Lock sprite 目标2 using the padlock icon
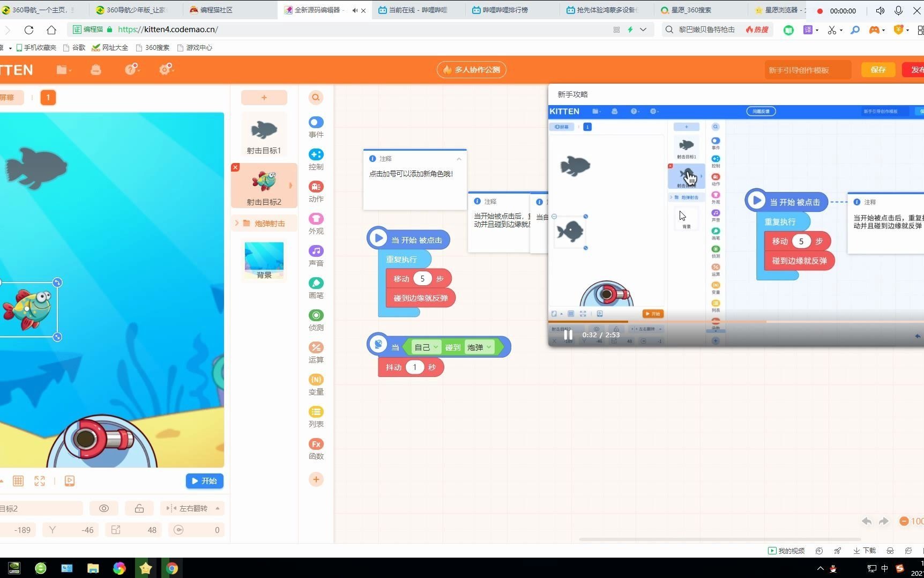Viewport: 924px width, 578px height. point(139,508)
